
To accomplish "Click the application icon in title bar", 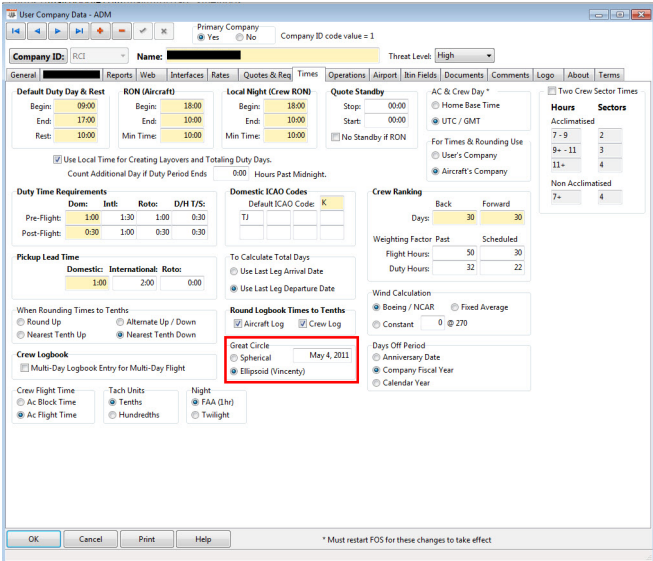I will (12, 15).
